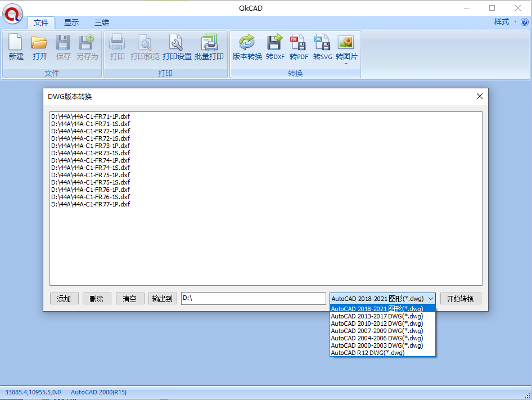Pick AutoCAD 2004-2006 DWG format

point(382,338)
